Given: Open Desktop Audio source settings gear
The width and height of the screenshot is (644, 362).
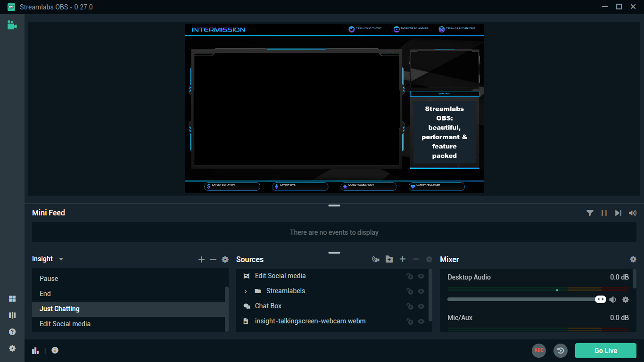Looking at the screenshot, I should (626, 300).
